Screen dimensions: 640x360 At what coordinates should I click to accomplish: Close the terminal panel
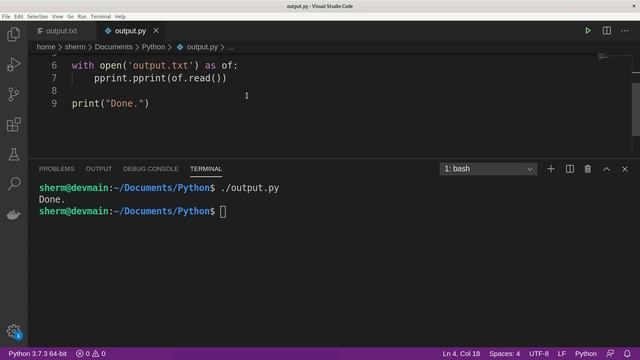(624, 169)
